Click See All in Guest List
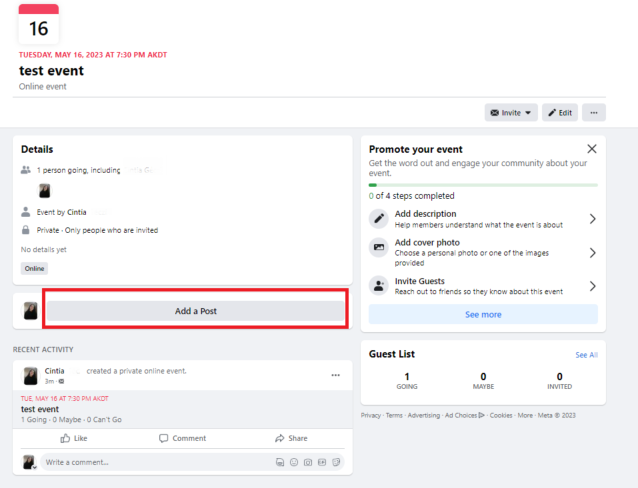Image resolution: width=638 pixels, height=488 pixels. (586, 355)
